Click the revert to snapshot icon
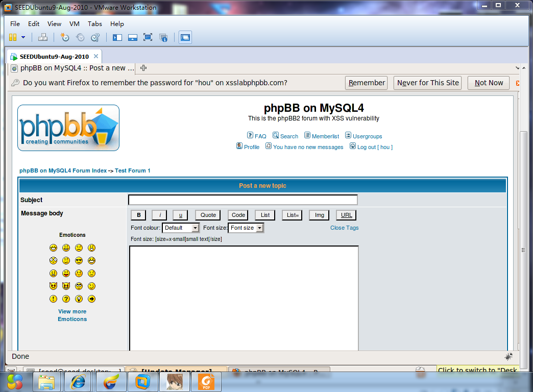 coord(80,37)
